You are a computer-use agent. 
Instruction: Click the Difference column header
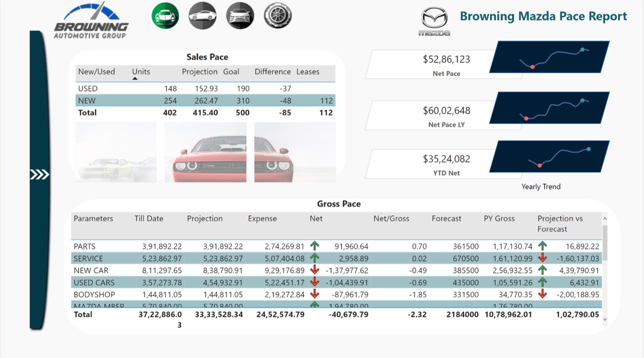click(x=273, y=72)
